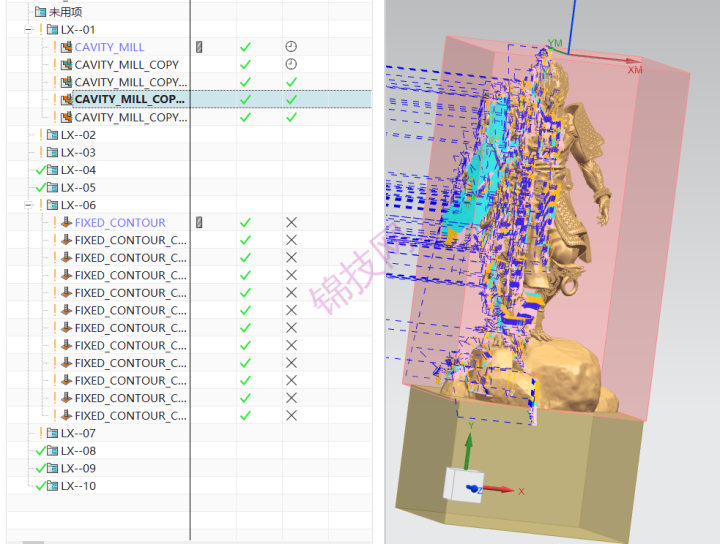Select the CAVITY_MILL_COPY operation

(126, 65)
